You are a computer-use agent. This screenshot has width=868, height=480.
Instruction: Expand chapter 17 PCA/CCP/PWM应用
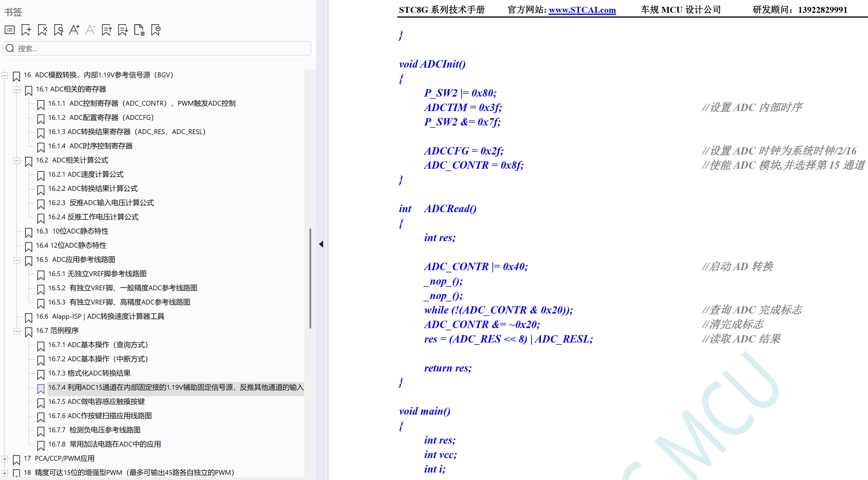pos(5,459)
